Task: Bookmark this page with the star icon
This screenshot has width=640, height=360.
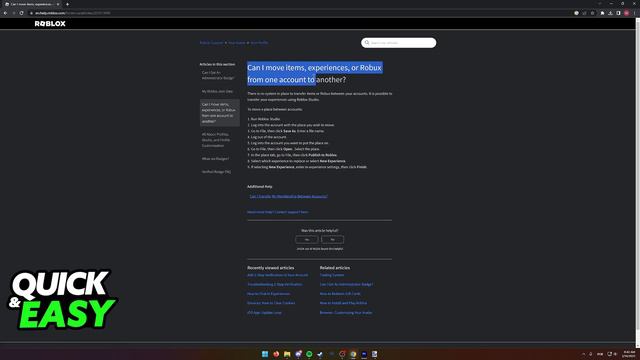Action: point(593,13)
